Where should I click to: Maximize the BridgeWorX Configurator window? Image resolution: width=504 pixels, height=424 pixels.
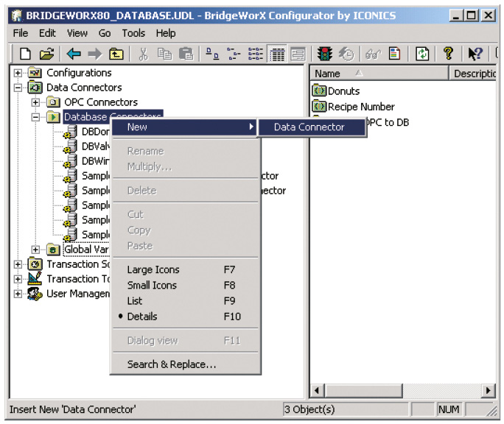pyautogui.click(x=472, y=15)
